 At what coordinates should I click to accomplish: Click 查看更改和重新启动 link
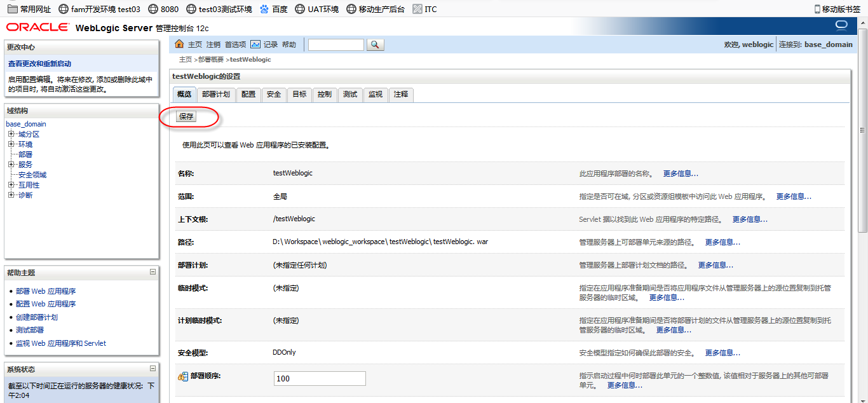[39, 64]
